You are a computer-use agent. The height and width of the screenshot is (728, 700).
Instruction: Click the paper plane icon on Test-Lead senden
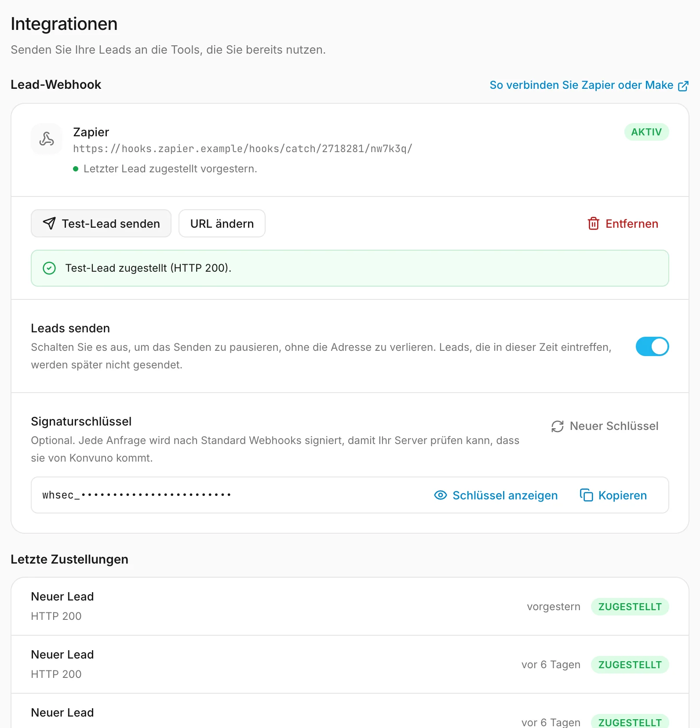[x=49, y=223]
